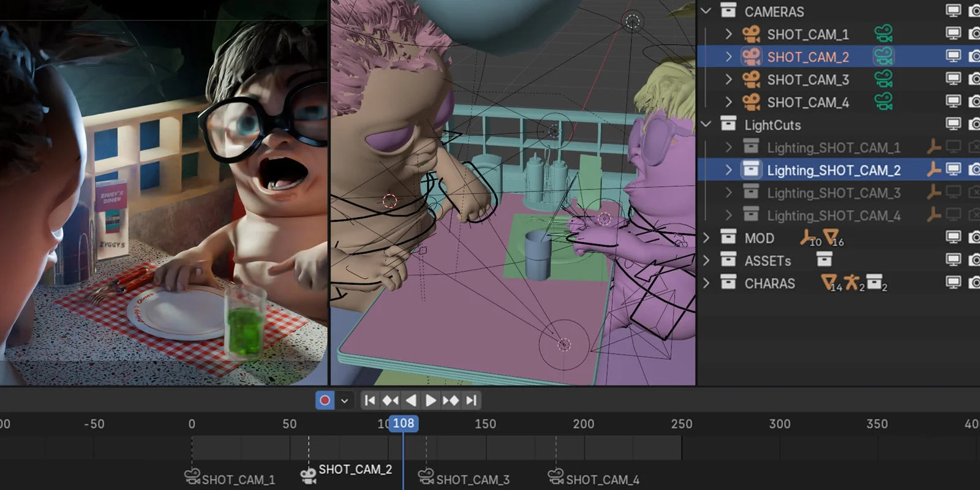Image resolution: width=980 pixels, height=490 pixels.
Task: Click green camera data icon of SHOT_CAM_1
Action: pyautogui.click(x=883, y=34)
